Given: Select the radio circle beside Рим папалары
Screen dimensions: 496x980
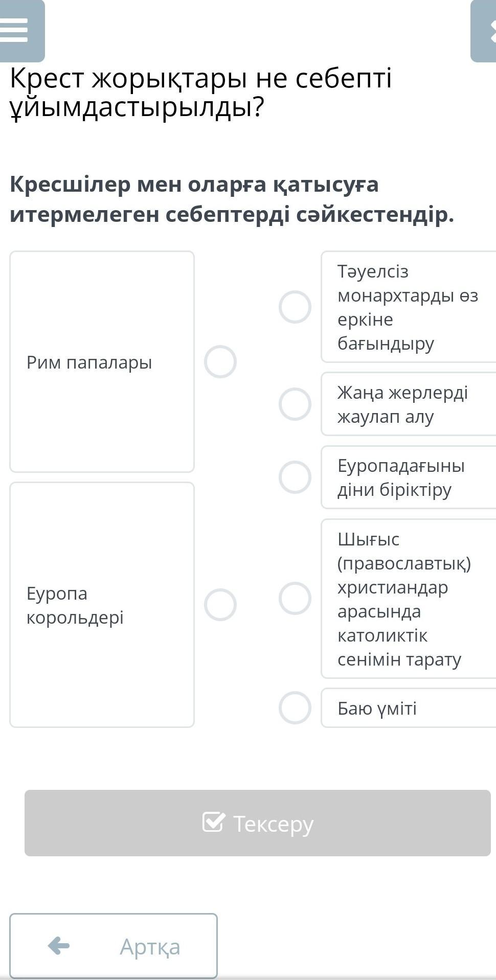Looking at the screenshot, I should click(x=220, y=362).
